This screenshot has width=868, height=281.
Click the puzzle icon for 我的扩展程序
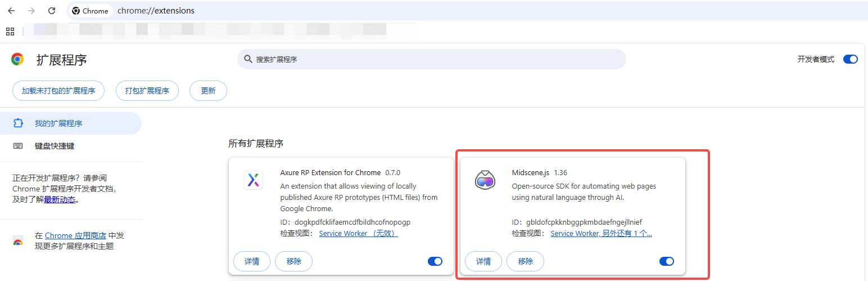18,123
